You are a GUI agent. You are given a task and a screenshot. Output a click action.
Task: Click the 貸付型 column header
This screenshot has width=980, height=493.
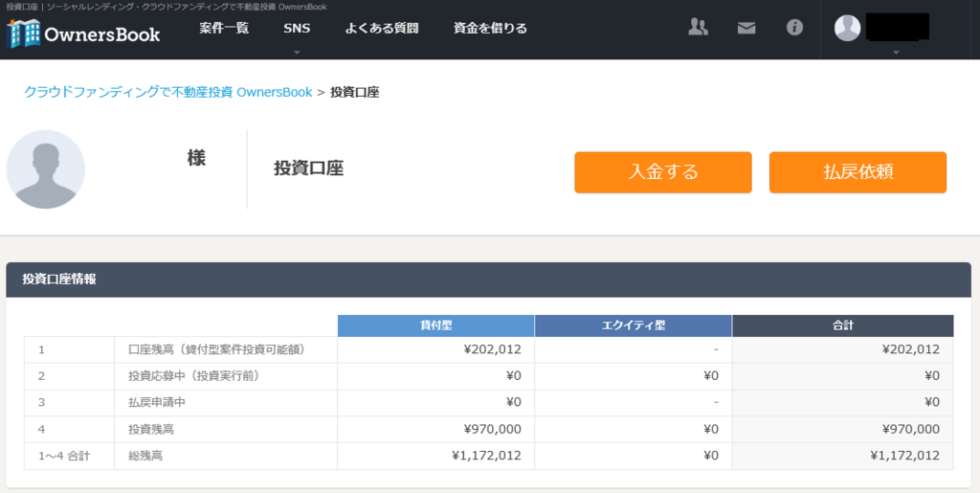435,325
